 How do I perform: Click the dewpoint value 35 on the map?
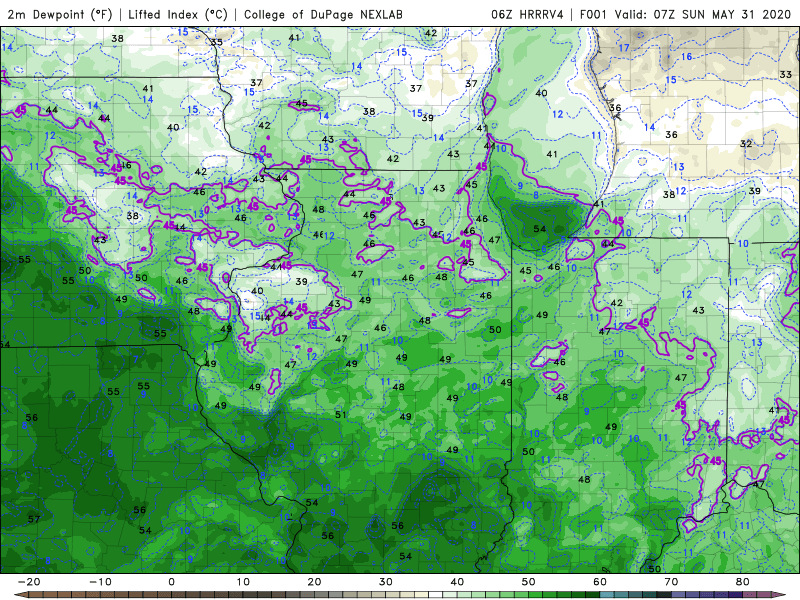coord(217,42)
